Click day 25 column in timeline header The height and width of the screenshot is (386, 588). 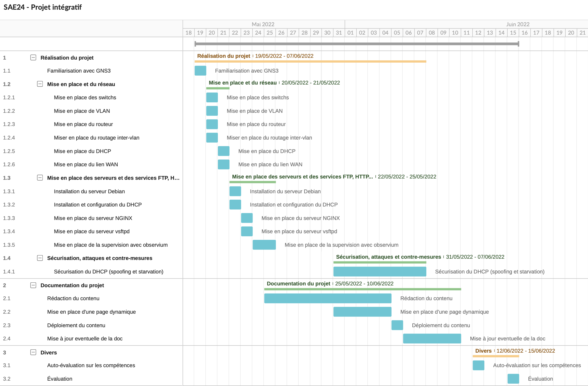[270, 33]
